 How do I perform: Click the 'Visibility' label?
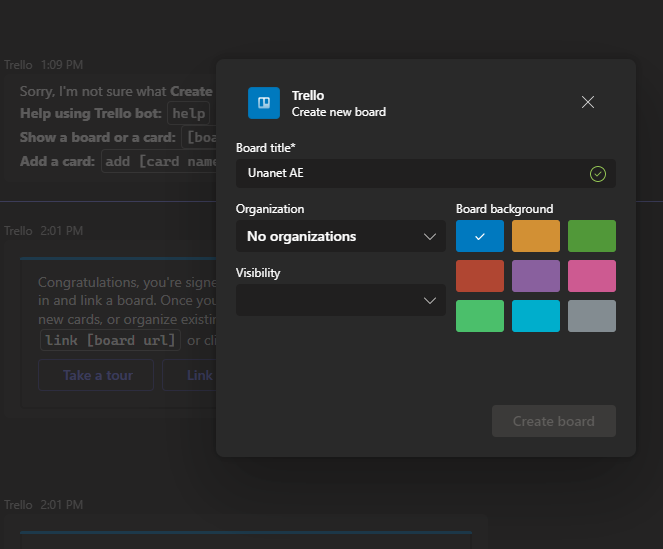258,273
